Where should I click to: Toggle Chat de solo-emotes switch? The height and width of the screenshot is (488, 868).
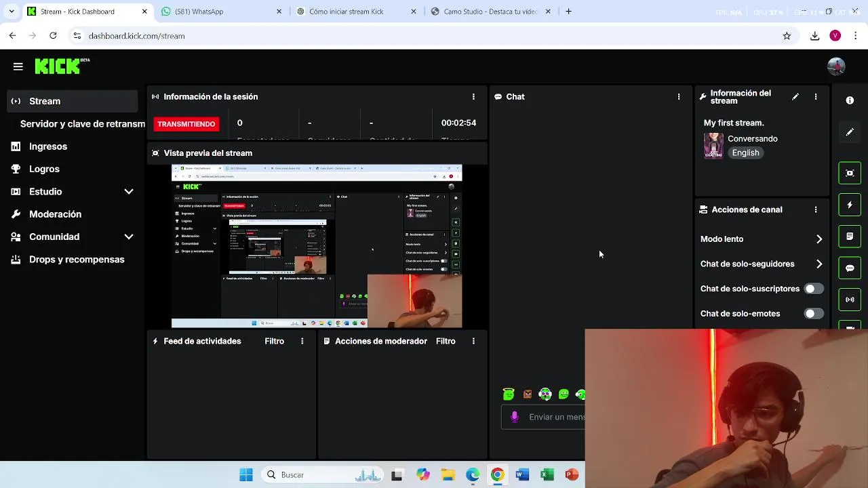coord(814,314)
